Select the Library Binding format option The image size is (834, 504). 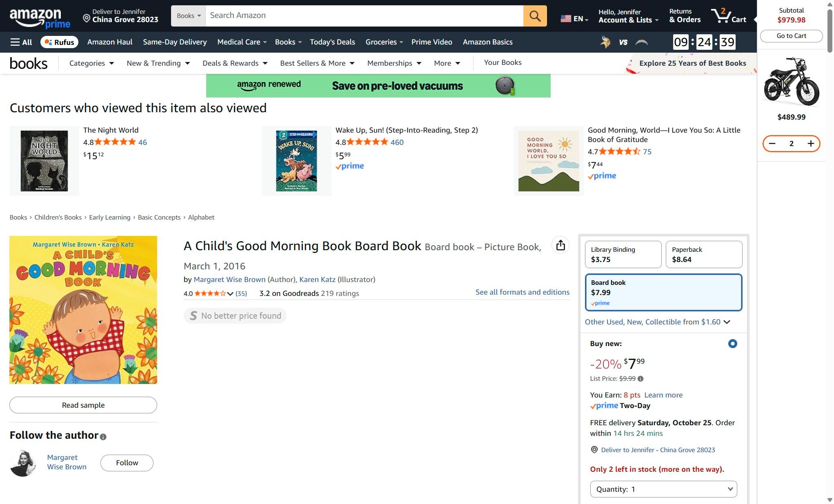pyautogui.click(x=623, y=254)
